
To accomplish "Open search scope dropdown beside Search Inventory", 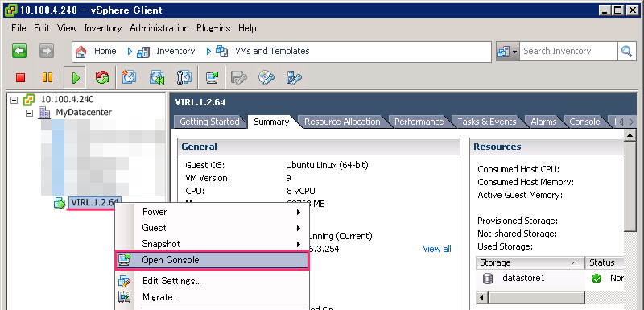I will tap(508, 52).
